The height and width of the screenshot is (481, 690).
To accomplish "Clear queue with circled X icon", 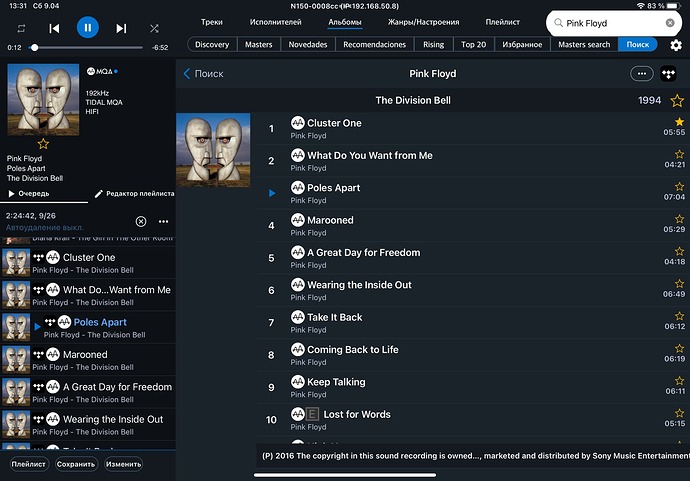I will coord(141,221).
